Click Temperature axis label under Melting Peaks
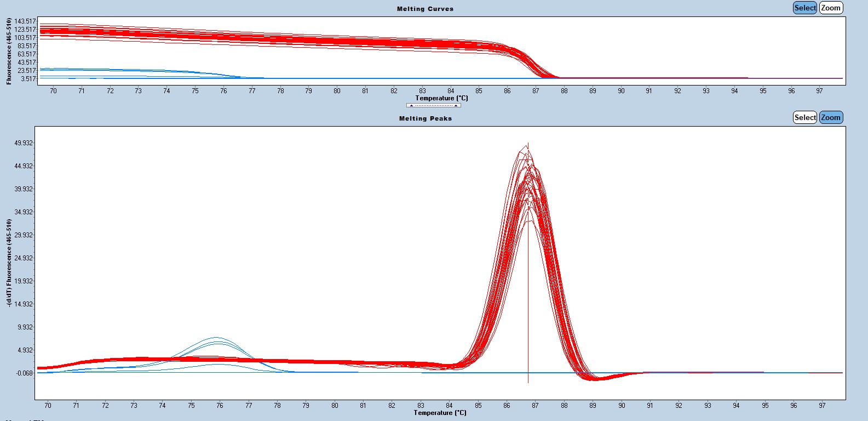This screenshot has width=868, height=421. click(440, 412)
